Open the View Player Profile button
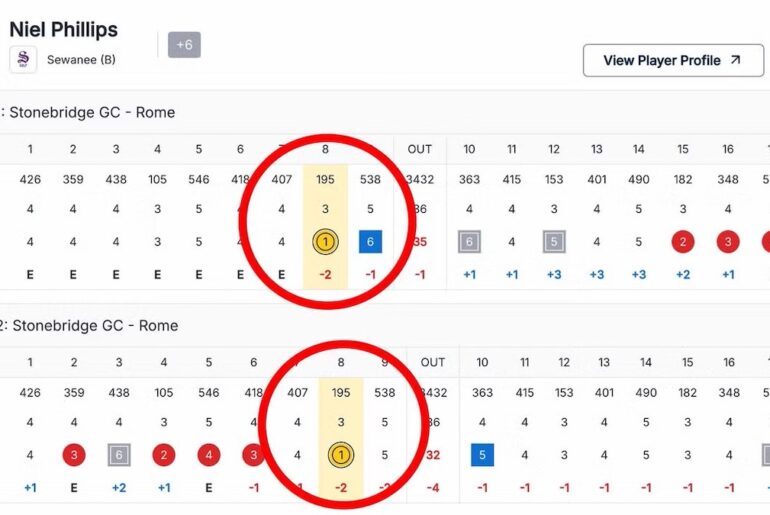The image size is (770, 515). pyautogui.click(x=672, y=60)
